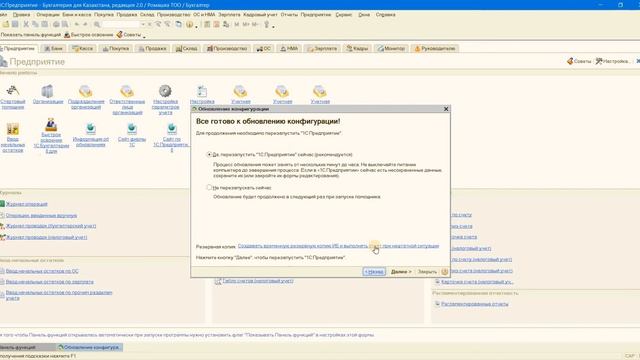Screen dimensions: 640x360
Task: Switch to the Касса tab
Action: coord(83,49)
